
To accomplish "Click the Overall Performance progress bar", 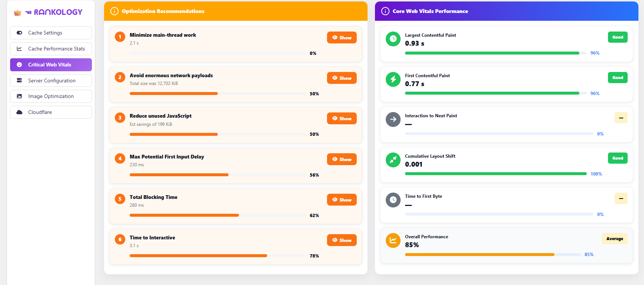I will 493,255.
